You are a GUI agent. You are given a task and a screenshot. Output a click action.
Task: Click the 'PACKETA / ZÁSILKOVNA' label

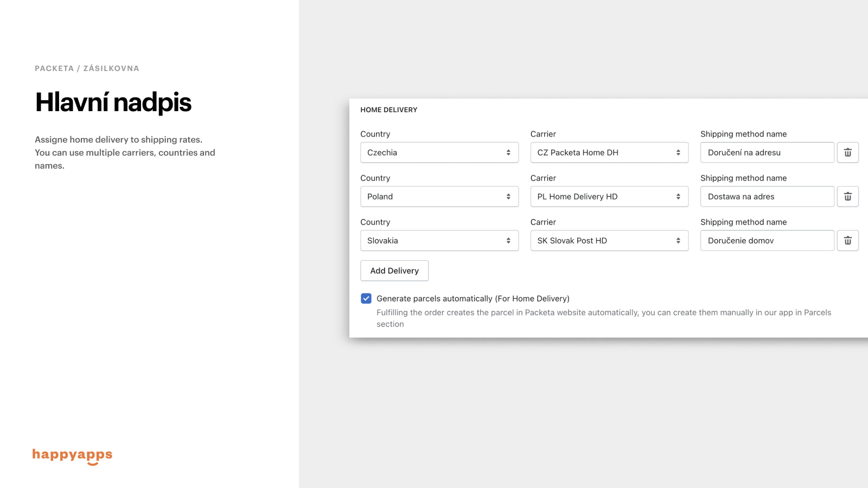[x=87, y=68]
